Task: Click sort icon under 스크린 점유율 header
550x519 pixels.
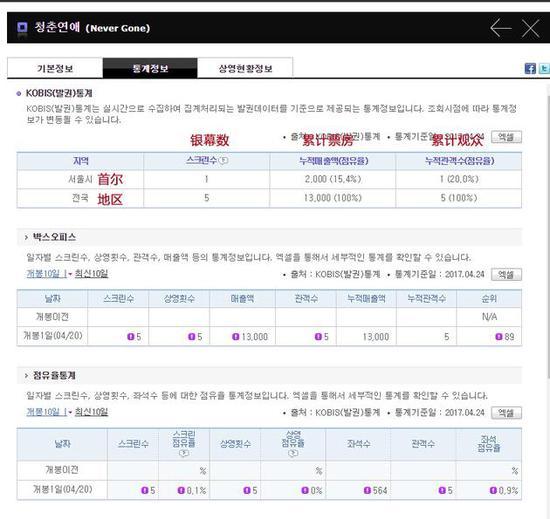Action: pos(184,453)
